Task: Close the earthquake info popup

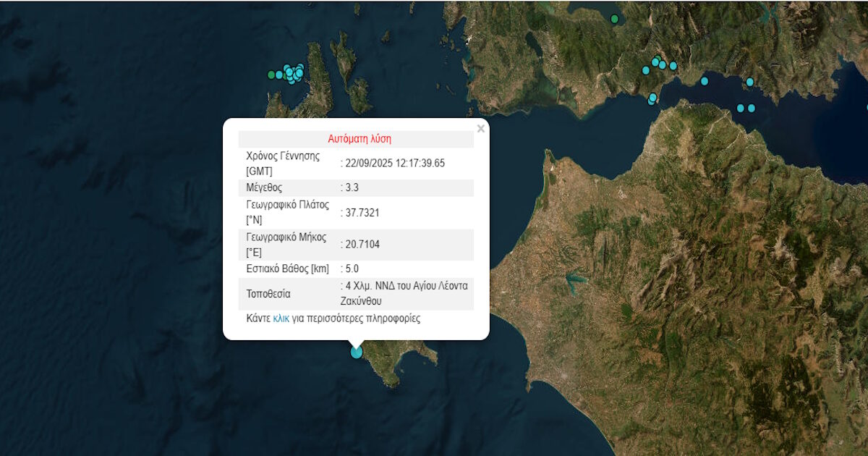Action: 480,129
